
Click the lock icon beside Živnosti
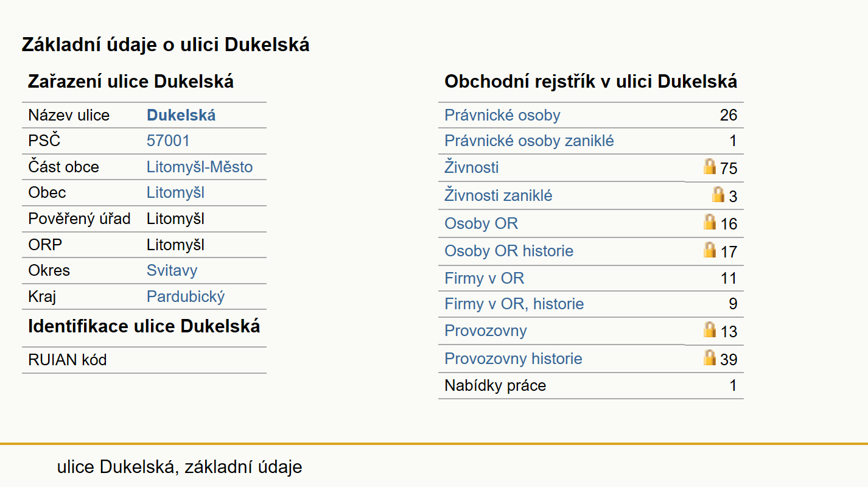(710, 166)
